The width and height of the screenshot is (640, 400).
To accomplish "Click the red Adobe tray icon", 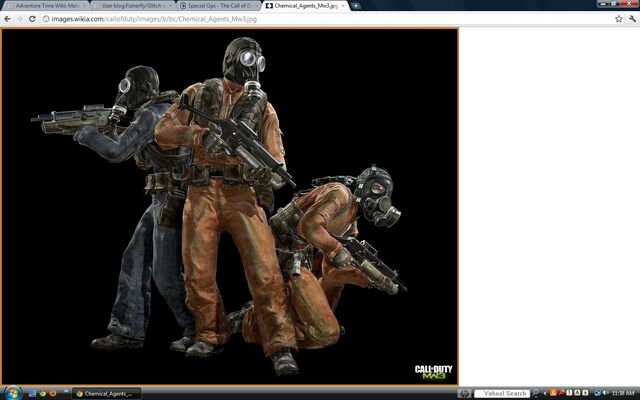I will coord(561,393).
